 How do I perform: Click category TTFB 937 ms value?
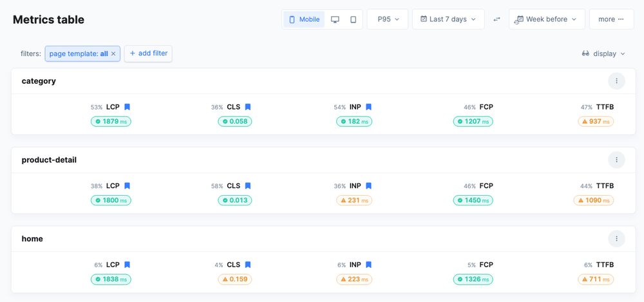tap(596, 121)
